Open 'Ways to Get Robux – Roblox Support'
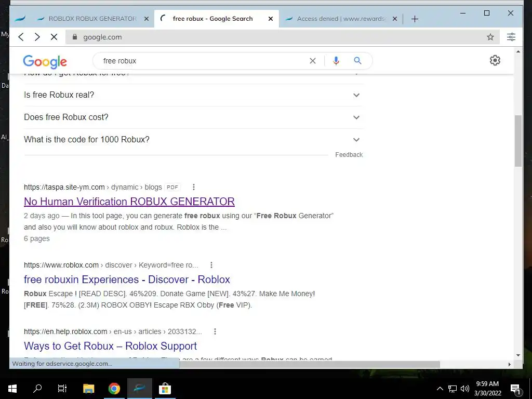Screen dimensions: 532x399 click(110, 346)
